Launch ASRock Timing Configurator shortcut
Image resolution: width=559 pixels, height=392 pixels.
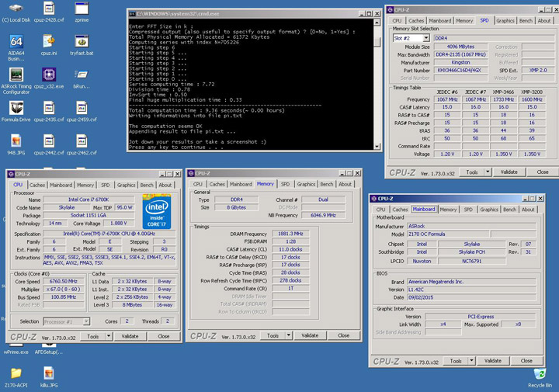[16, 75]
